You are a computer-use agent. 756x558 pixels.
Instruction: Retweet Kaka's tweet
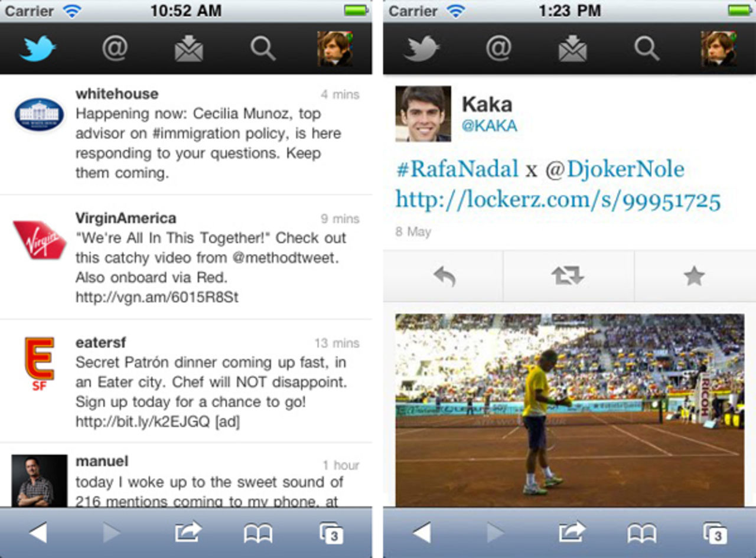click(568, 276)
